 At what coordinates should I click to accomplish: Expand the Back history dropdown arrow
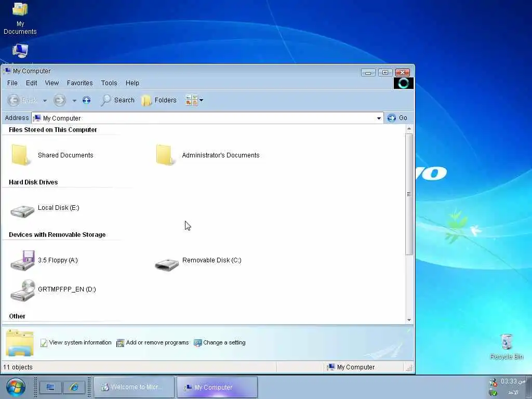(45, 100)
